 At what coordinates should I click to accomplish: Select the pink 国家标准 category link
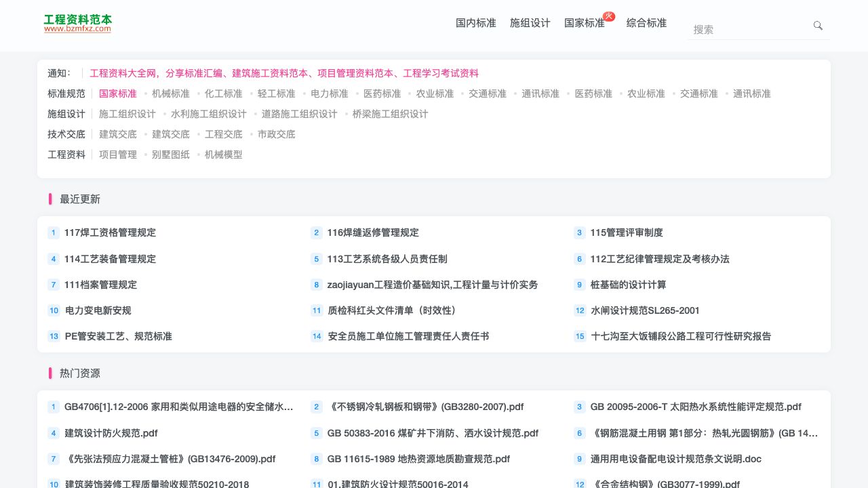point(118,94)
